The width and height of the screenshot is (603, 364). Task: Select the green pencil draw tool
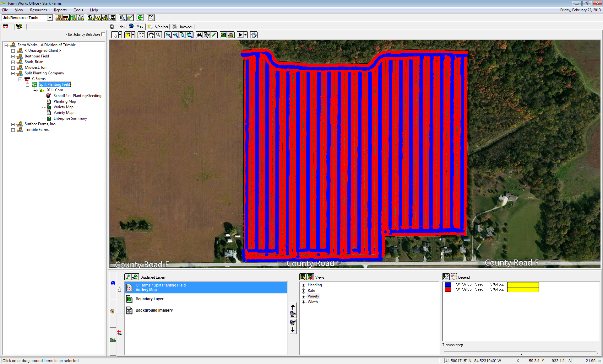click(214, 35)
